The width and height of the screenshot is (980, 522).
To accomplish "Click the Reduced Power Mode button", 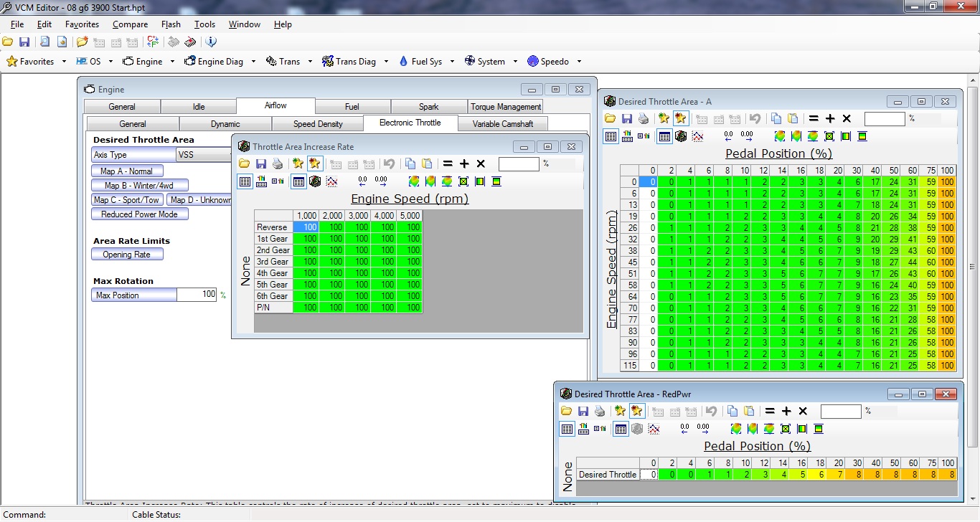I will click(x=139, y=214).
